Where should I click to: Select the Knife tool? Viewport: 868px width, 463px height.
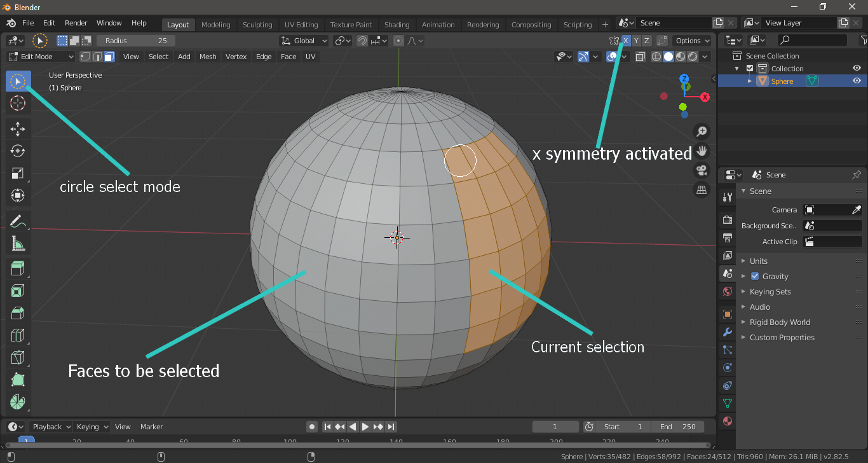(x=18, y=357)
